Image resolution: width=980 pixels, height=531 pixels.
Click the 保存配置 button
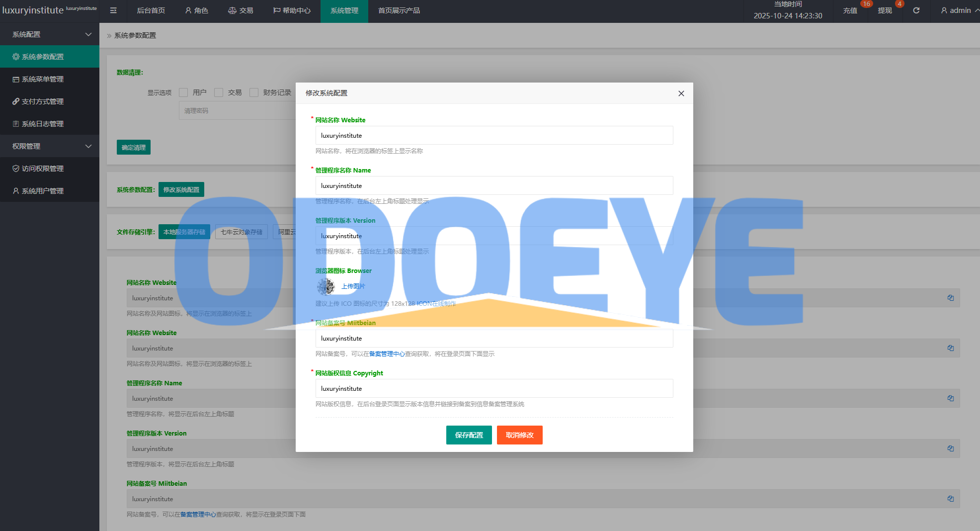tap(469, 435)
